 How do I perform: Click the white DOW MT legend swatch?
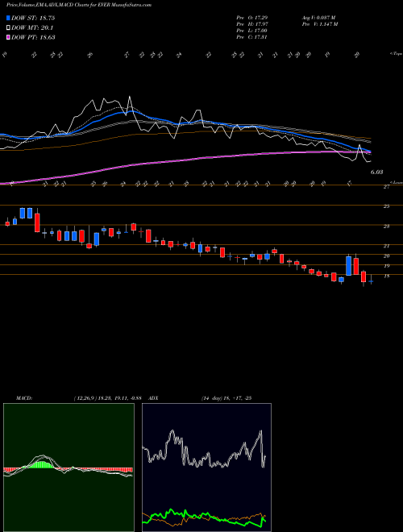pyautogui.click(x=9, y=28)
